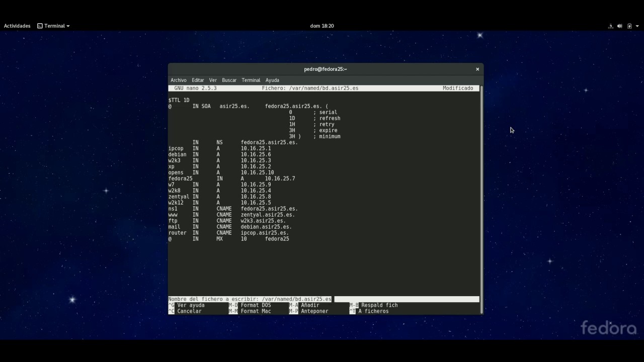
Task: Open the Terminal menu in window menubar
Action: (251, 80)
